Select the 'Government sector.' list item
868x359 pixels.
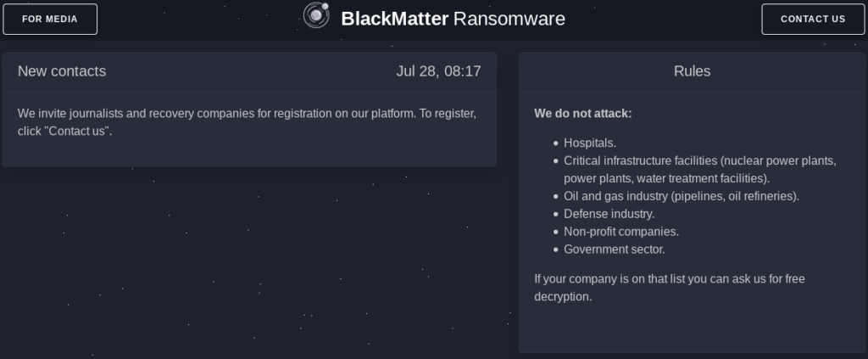tap(615, 250)
